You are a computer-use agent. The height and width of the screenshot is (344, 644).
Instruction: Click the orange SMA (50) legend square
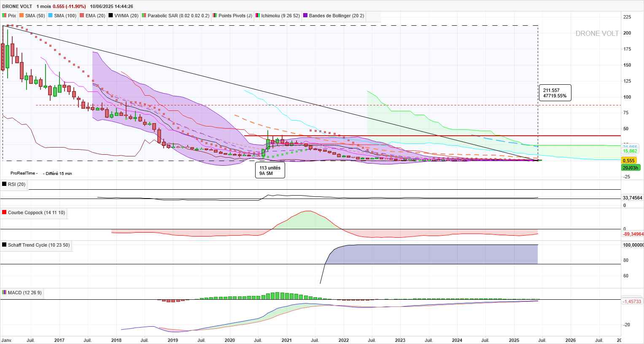pyautogui.click(x=21, y=16)
